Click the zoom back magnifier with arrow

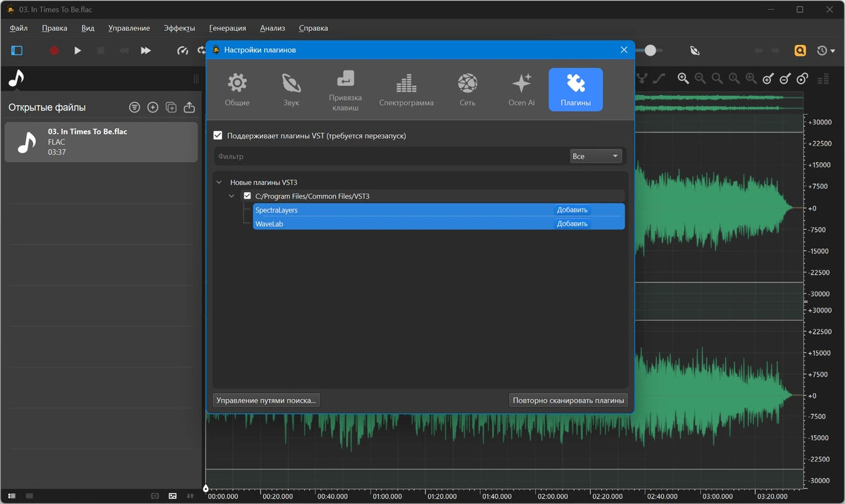pyautogui.click(x=751, y=78)
